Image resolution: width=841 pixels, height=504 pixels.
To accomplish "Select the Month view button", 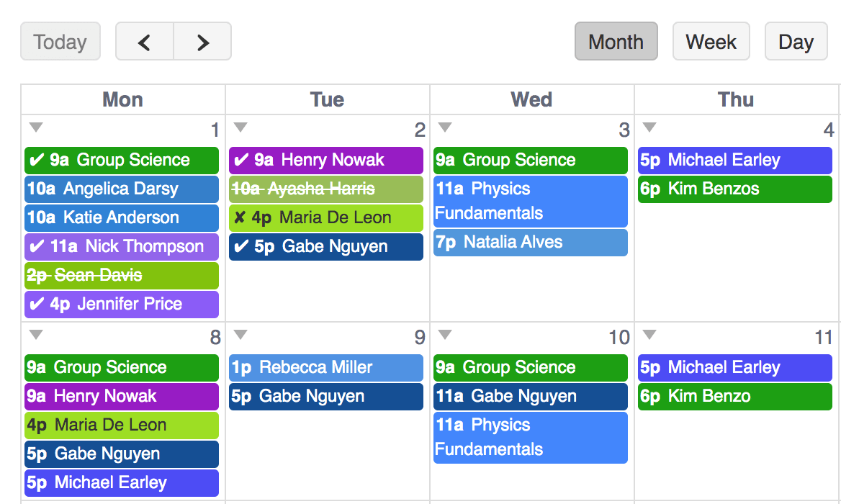I will pyautogui.click(x=616, y=41).
